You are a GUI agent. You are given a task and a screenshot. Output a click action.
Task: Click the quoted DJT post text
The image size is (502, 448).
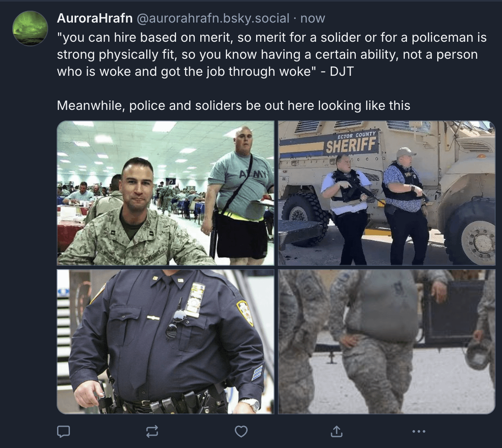(272, 55)
